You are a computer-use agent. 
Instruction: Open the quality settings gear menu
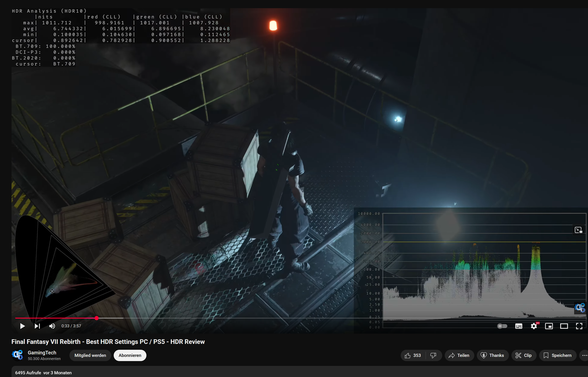(x=534, y=326)
